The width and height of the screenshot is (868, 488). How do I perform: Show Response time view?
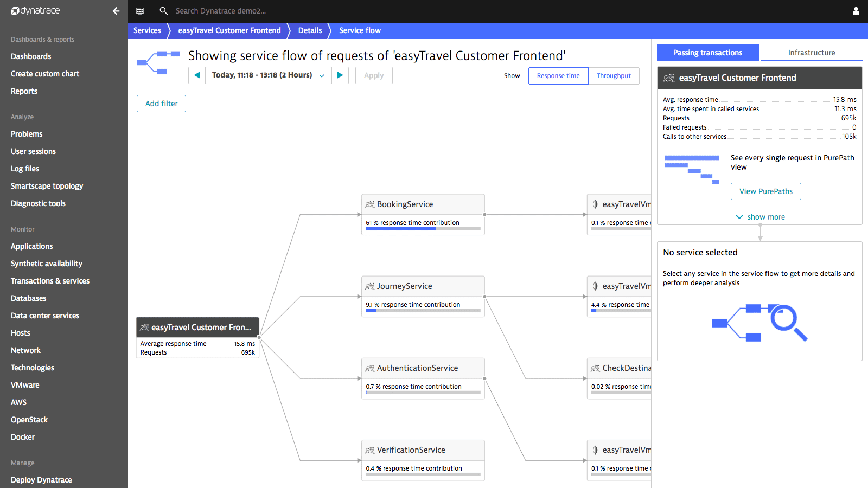pos(558,76)
